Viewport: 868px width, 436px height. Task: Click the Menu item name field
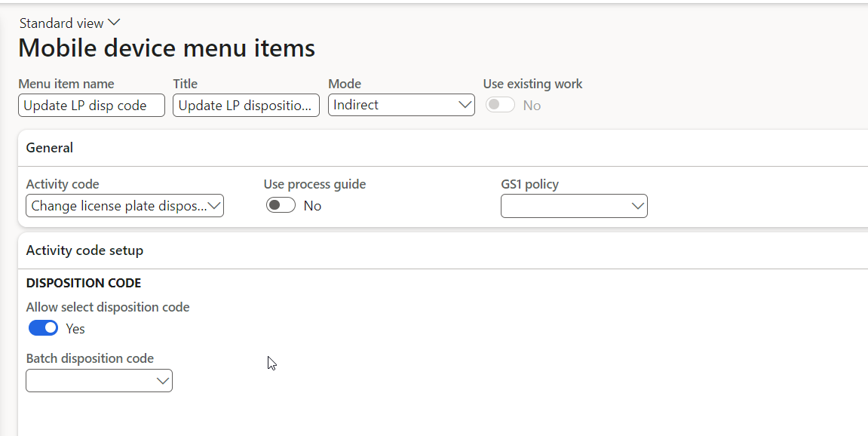(91, 106)
